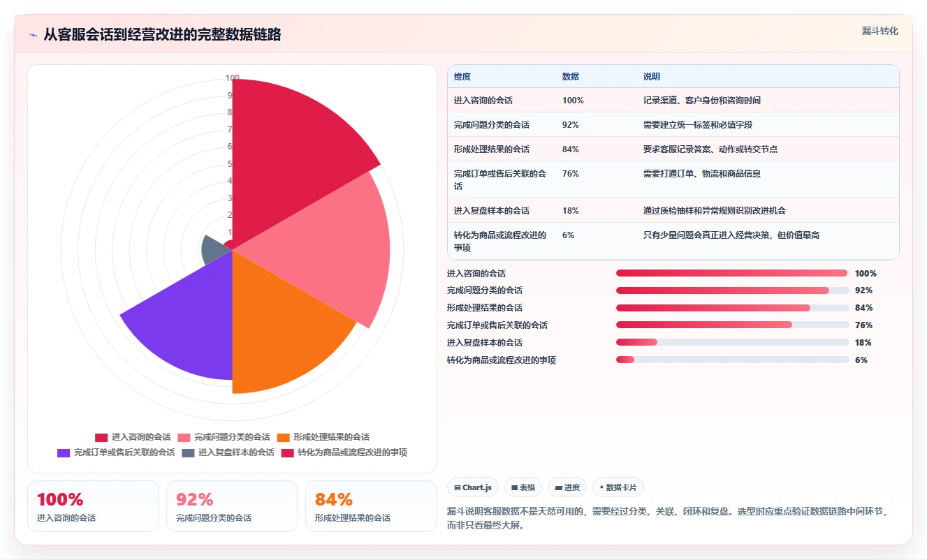Click progress list label 转化为商品或流程改进的事项
This screenshot has width=927, height=560.
coord(502,360)
